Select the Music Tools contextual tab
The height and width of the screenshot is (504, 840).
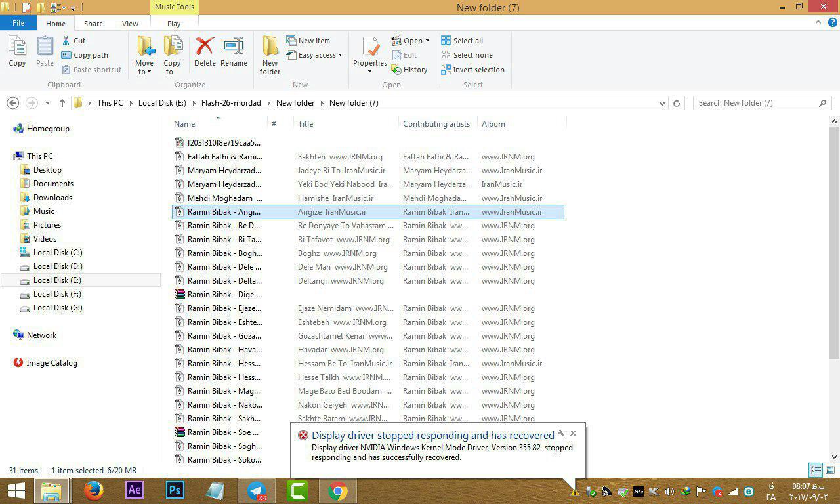coord(174,7)
